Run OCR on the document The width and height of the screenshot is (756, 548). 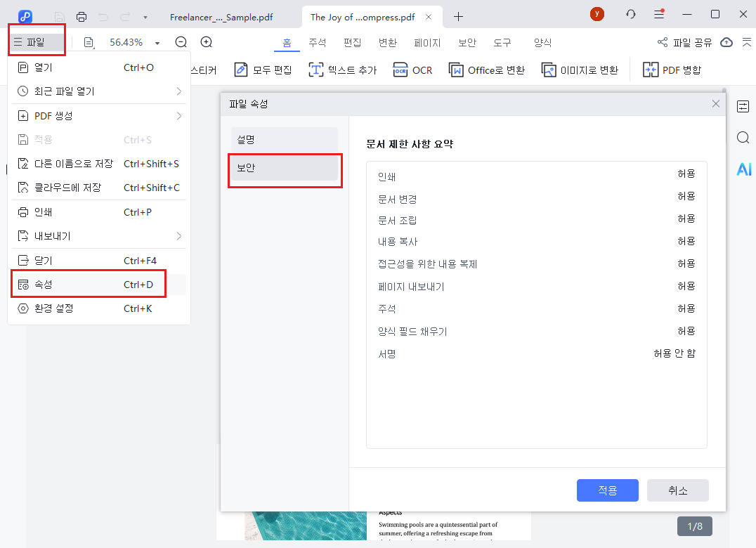(412, 70)
